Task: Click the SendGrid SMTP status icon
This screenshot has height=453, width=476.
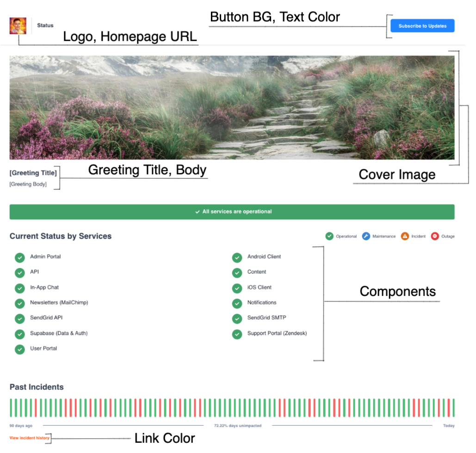Action: tap(237, 318)
